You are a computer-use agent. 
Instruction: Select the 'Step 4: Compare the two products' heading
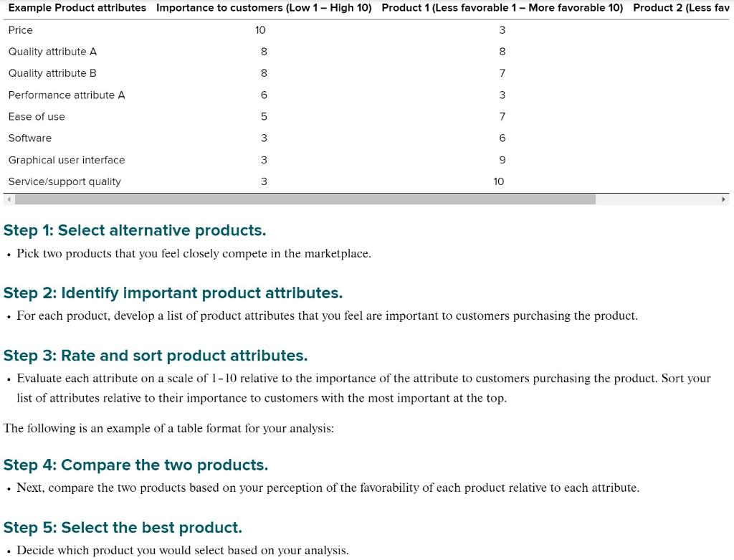coord(135,465)
